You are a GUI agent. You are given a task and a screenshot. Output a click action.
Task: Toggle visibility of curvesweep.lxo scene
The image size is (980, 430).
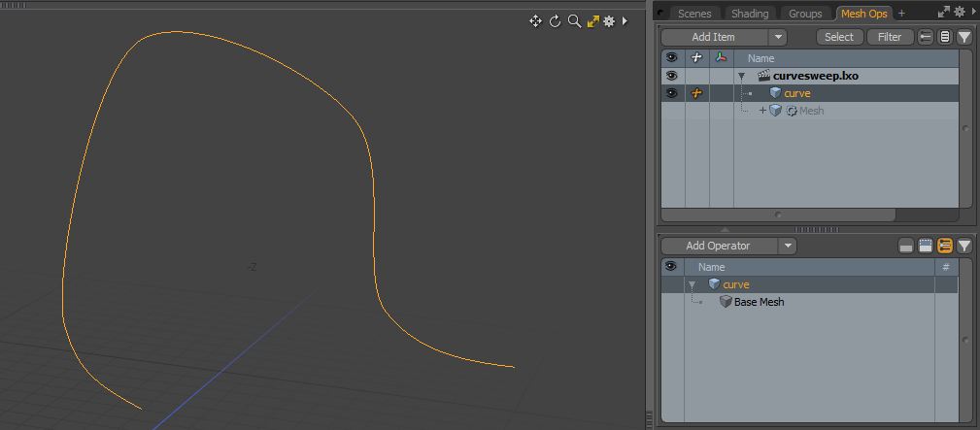tap(671, 76)
